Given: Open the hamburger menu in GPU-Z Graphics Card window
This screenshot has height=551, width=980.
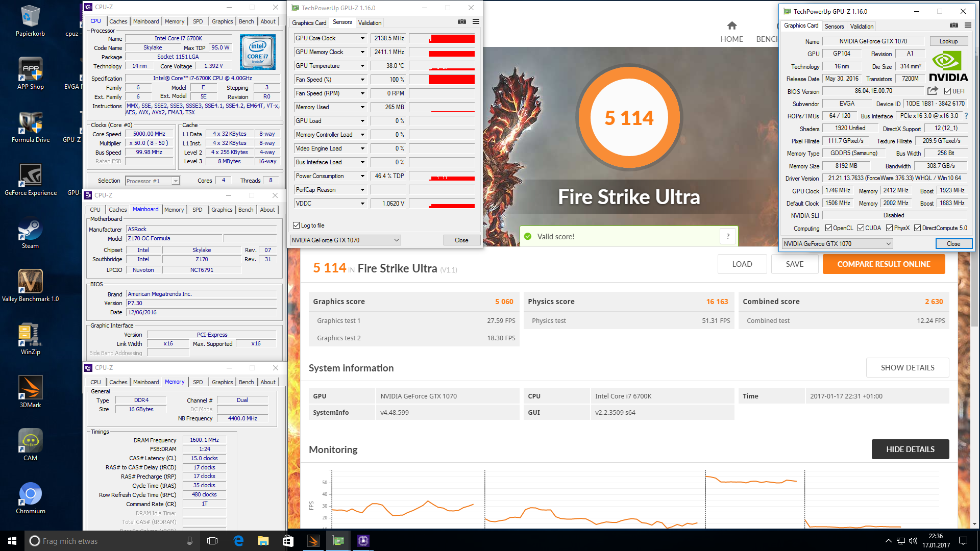Looking at the screenshot, I should tap(968, 26).
